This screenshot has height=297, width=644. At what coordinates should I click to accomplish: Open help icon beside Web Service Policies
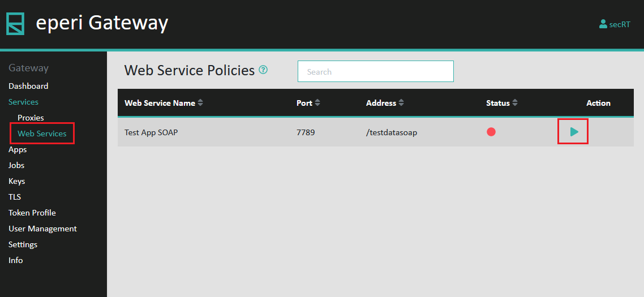tap(263, 70)
